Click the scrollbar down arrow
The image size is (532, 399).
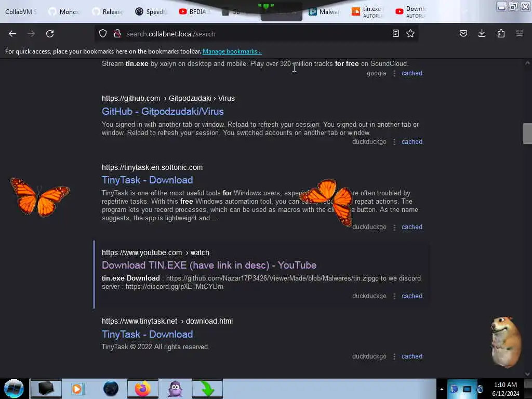coord(527,374)
